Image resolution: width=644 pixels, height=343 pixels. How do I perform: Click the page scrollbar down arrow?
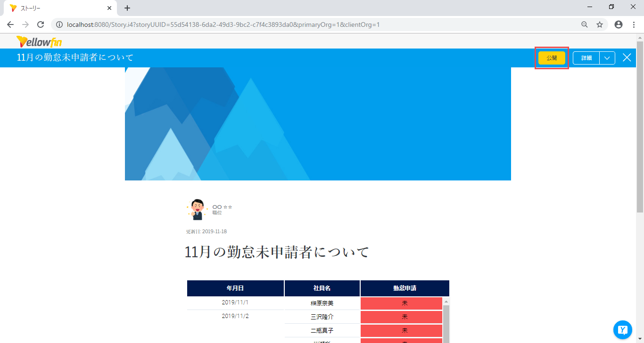pyautogui.click(x=640, y=339)
